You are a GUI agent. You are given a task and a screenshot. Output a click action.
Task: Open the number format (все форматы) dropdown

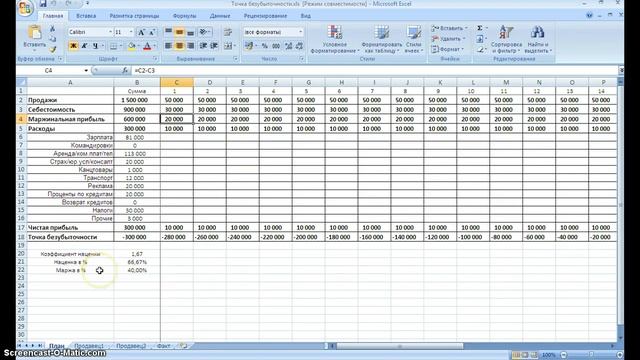300,32
